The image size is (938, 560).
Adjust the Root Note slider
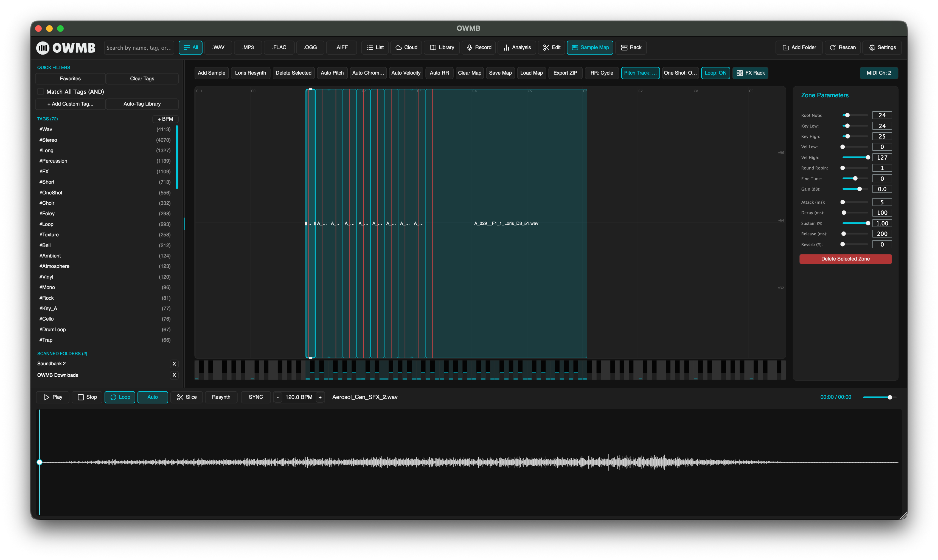click(x=855, y=115)
